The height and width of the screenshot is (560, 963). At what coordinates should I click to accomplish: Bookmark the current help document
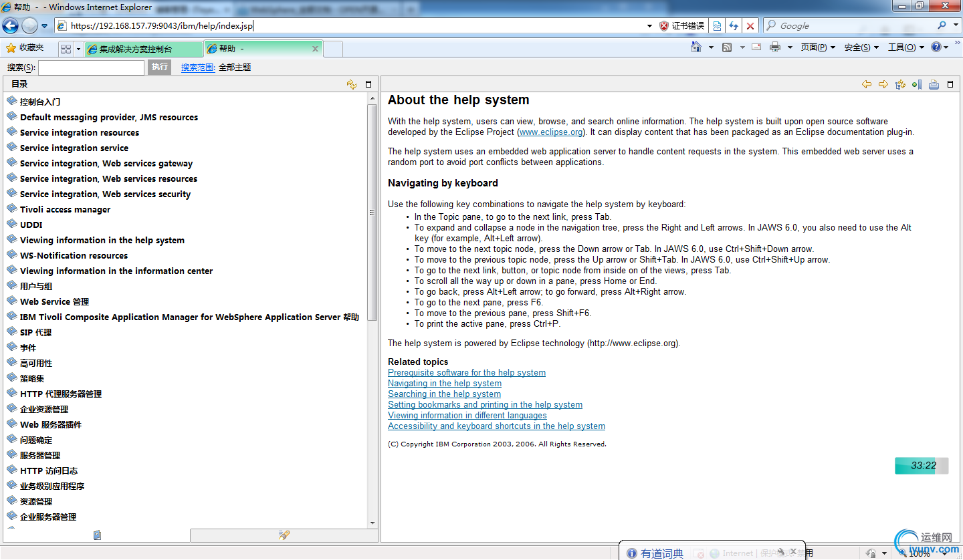click(917, 84)
